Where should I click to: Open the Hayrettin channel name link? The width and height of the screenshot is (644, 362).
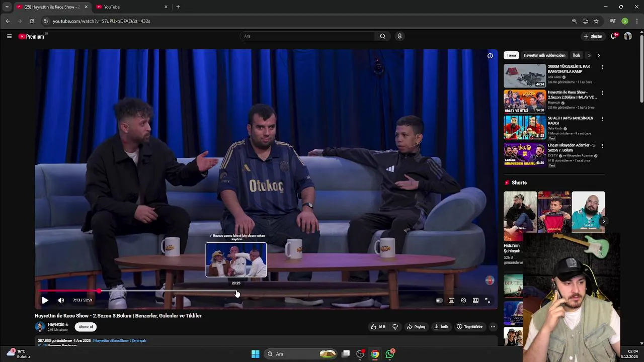coord(56,324)
